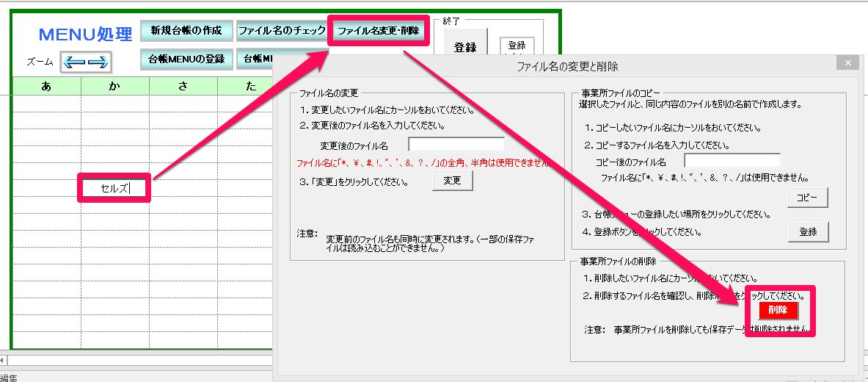Click the horizontal scrollbar left arrow
The width and height of the screenshot is (868, 382).
(3, 360)
